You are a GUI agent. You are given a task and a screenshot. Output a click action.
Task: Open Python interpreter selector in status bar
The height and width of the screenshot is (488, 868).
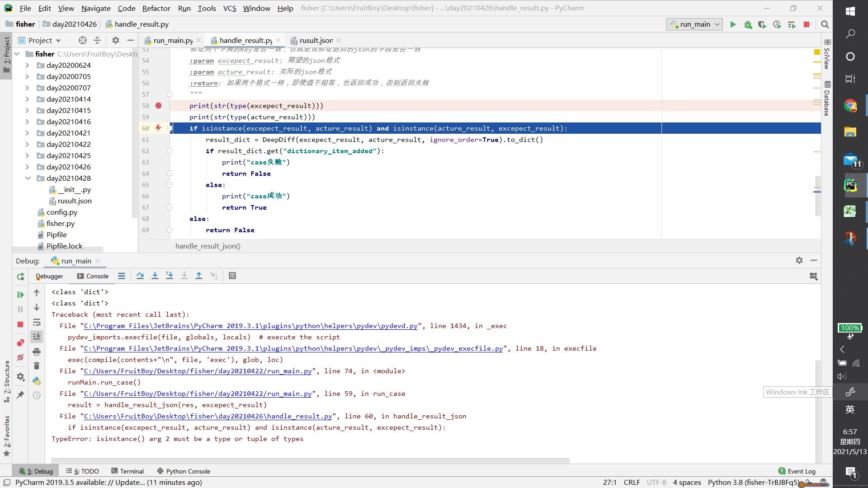coord(753,482)
